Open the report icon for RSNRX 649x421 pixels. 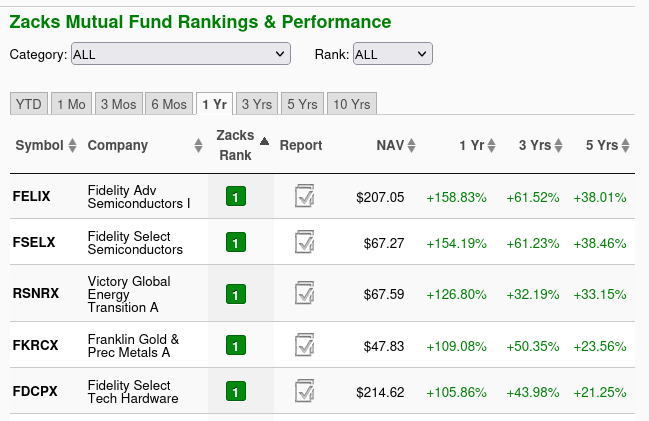coord(305,293)
